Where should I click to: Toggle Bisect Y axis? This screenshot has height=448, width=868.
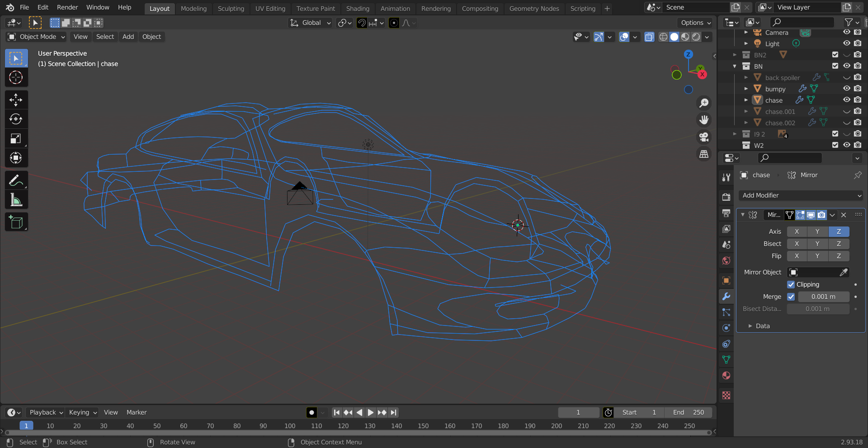(817, 244)
